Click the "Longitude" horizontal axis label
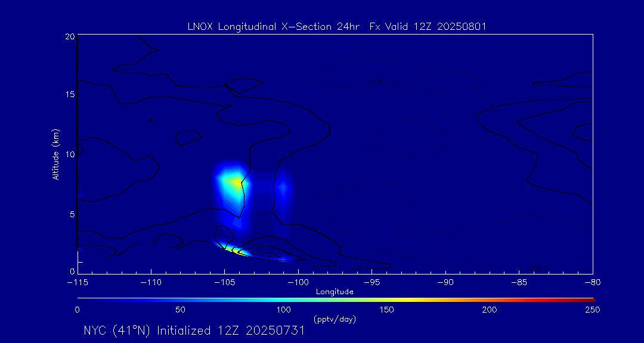The height and width of the screenshot is (343, 644). pos(335,292)
